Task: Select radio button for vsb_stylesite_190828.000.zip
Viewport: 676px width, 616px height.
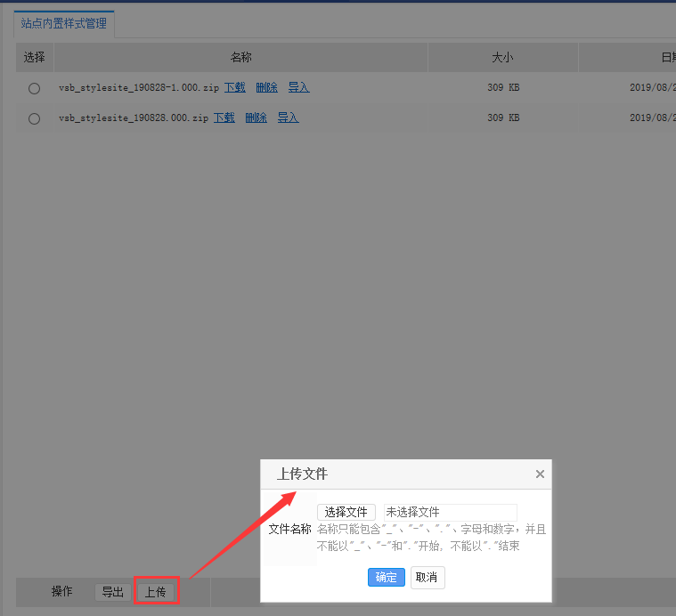Action: click(x=35, y=118)
